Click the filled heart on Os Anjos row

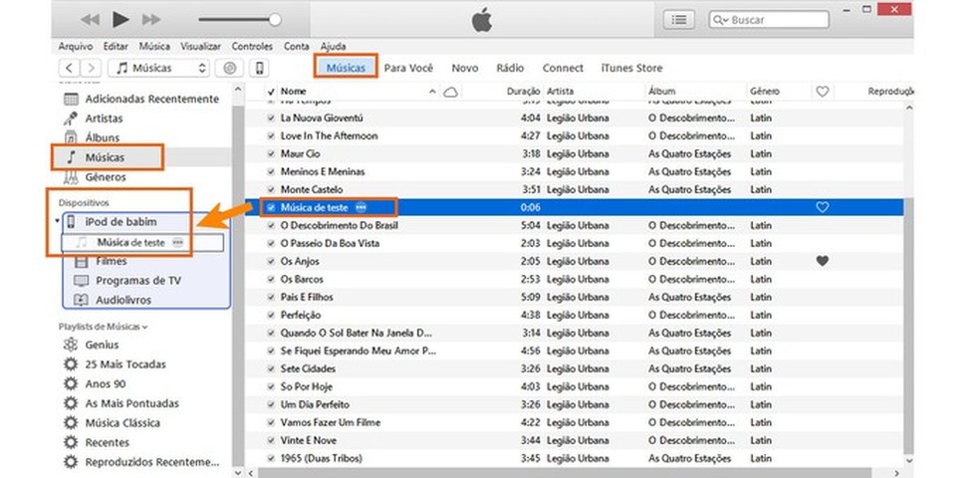click(823, 261)
